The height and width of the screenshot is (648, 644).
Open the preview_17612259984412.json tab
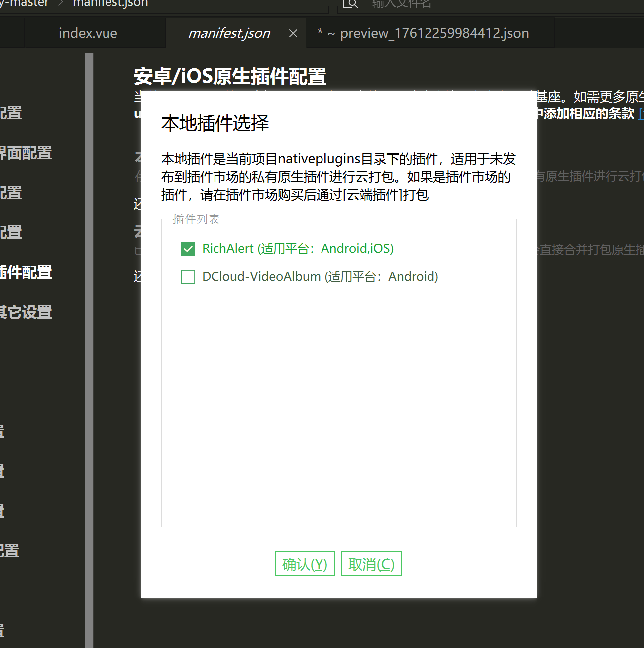coord(428,33)
